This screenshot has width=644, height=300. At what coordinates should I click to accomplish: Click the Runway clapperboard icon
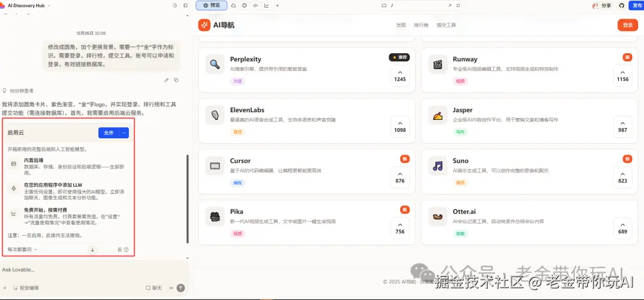pyautogui.click(x=438, y=64)
